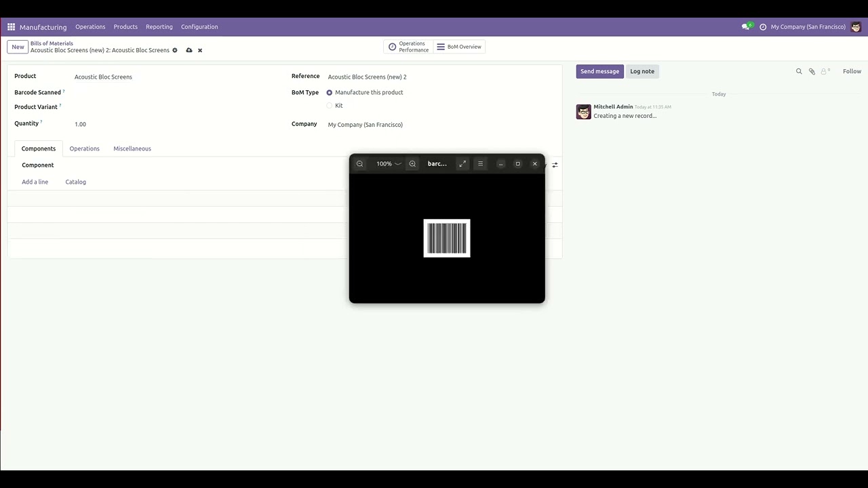Switch to the Components tab
The image size is (868, 488).
tap(39, 148)
